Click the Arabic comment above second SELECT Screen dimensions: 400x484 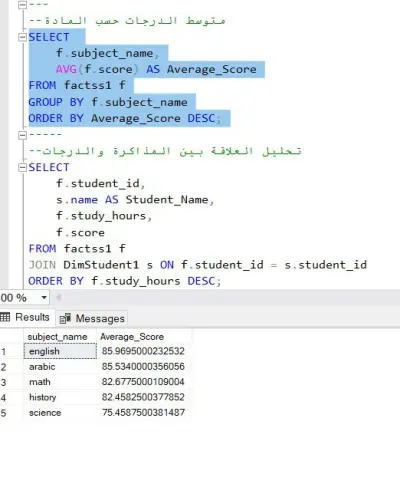165,151
